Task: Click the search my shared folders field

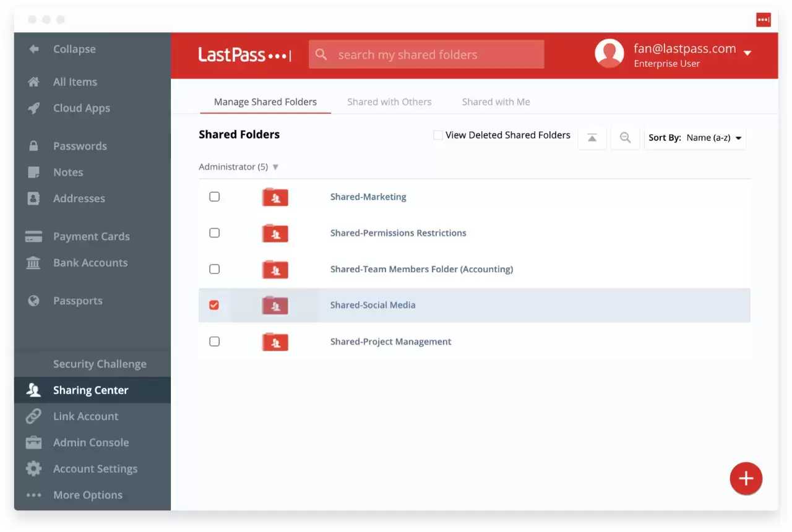Action: 433,55
